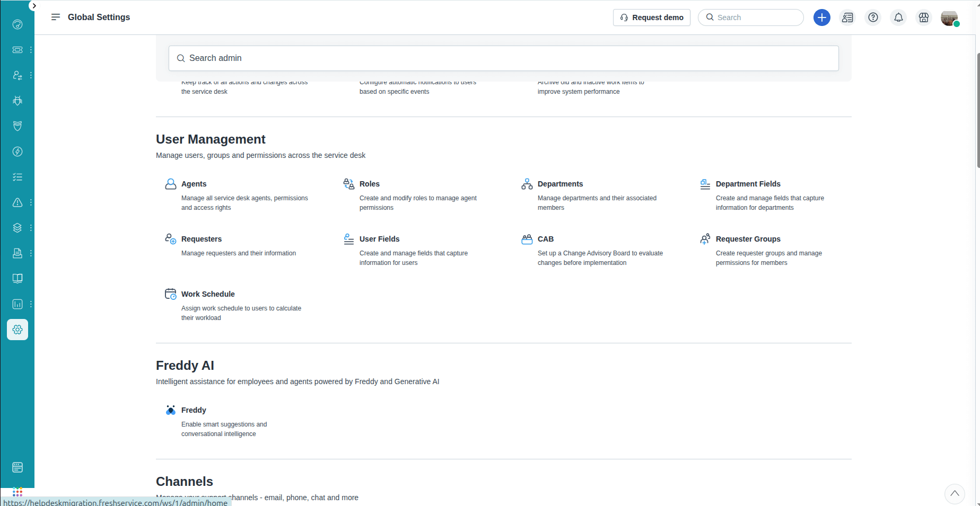
Task: Open the Analytics bar-chart sidebar icon
Action: (17, 304)
